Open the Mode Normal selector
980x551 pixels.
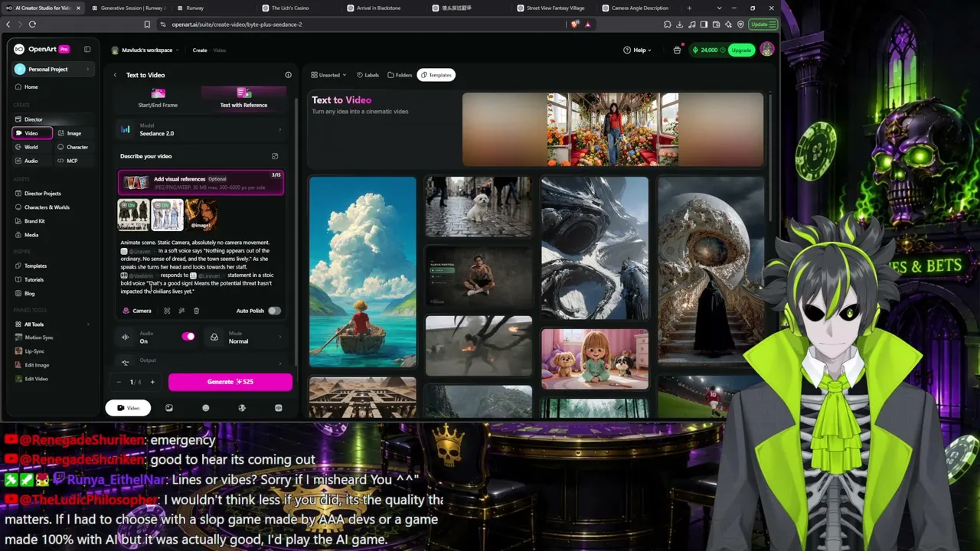pyautogui.click(x=247, y=337)
